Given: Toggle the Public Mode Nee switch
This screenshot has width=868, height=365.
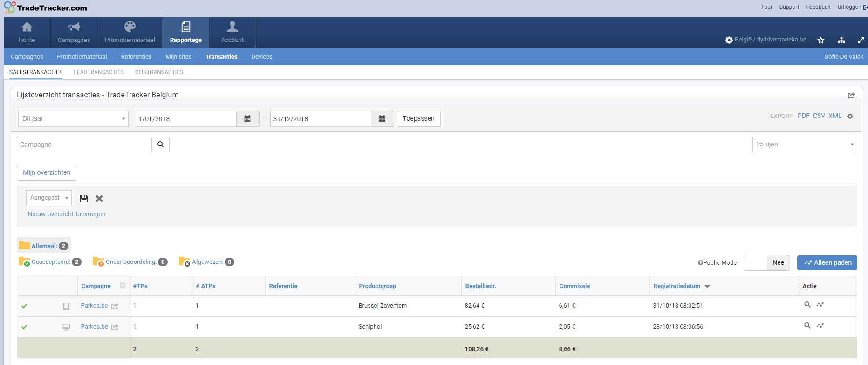Looking at the screenshot, I should point(767,263).
